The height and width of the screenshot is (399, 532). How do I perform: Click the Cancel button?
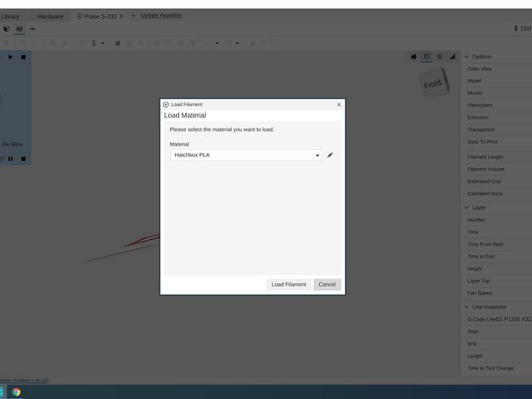click(x=327, y=284)
